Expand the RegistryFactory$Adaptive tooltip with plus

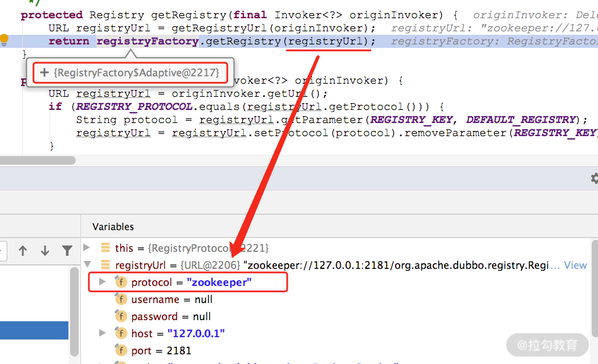(44, 73)
